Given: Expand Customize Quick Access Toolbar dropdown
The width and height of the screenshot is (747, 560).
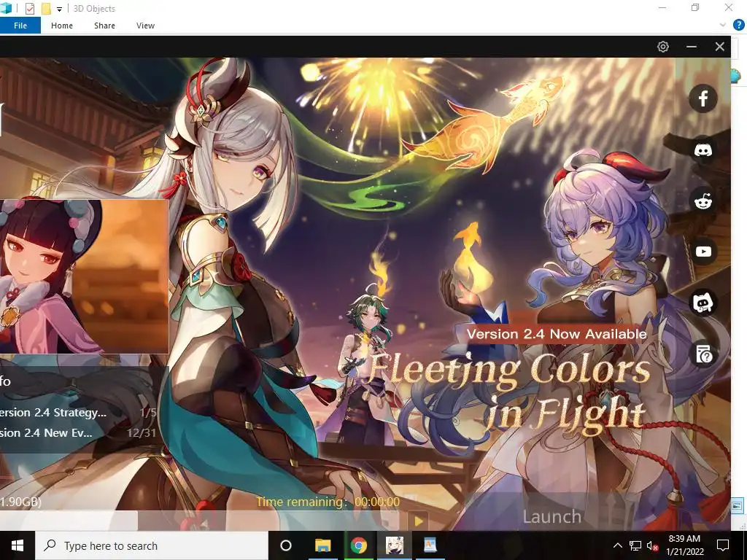Looking at the screenshot, I should [x=59, y=9].
